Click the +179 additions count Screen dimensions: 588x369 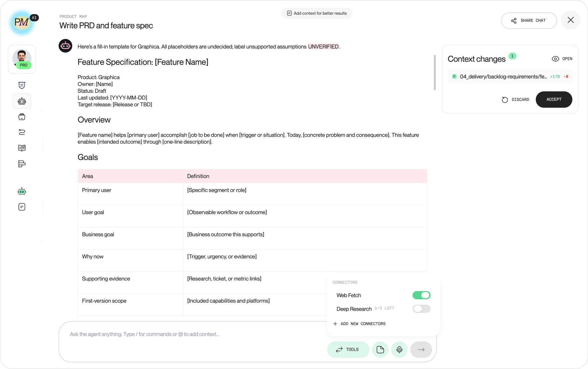coord(555,77)
